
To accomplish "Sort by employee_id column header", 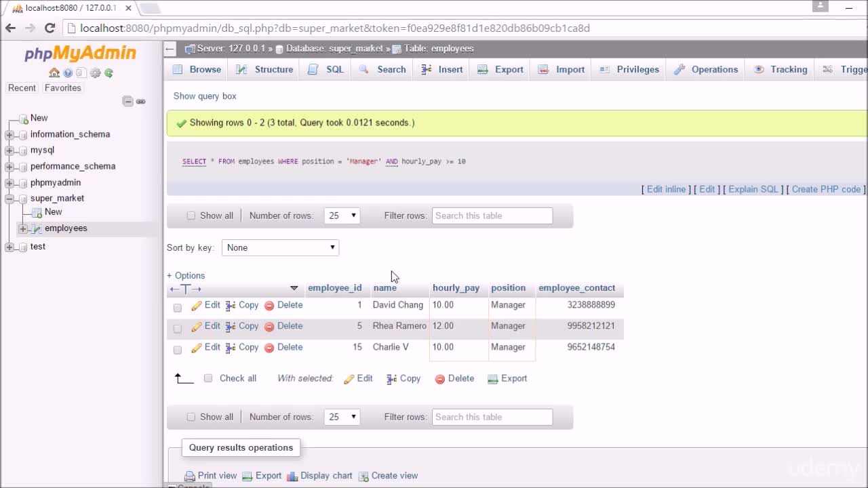I will [335, 288].
